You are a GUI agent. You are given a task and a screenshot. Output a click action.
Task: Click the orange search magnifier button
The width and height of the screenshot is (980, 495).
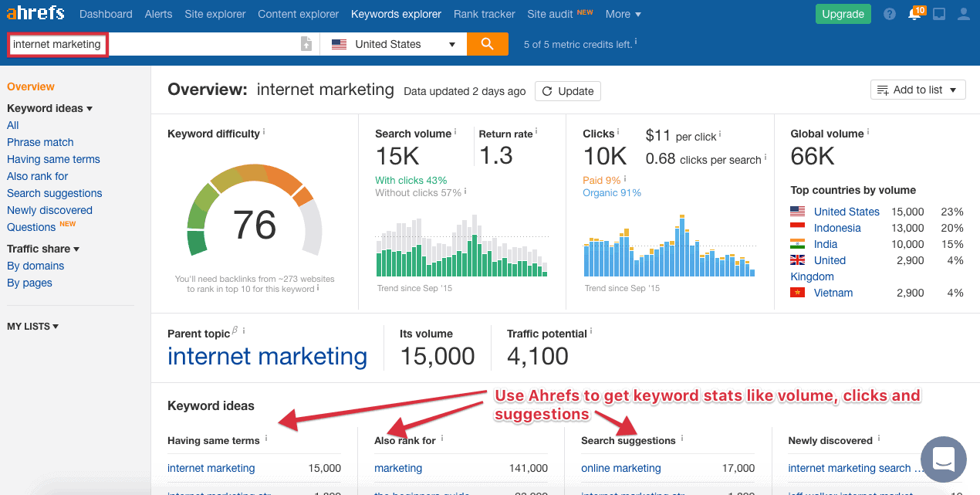click(487, 44)
